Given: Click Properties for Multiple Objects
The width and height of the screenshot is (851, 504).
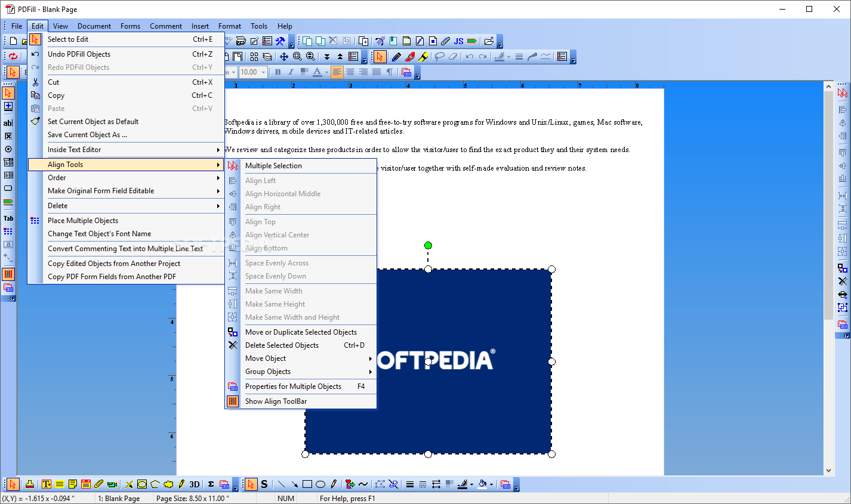Looking at the screenshot, I should 301,386.
